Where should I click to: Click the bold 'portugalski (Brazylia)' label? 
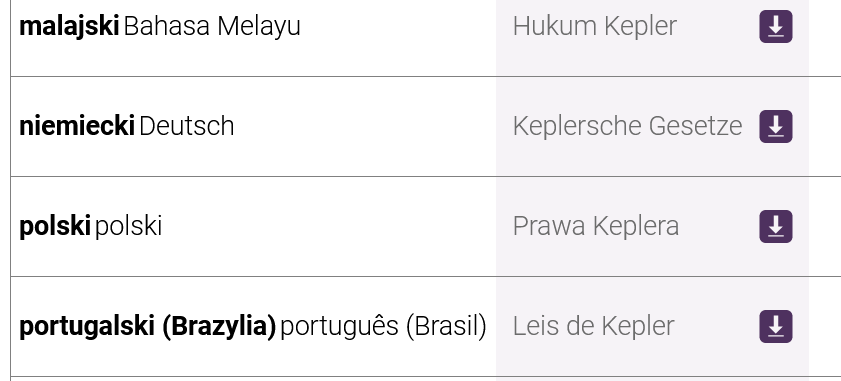[x=147, y=326]
